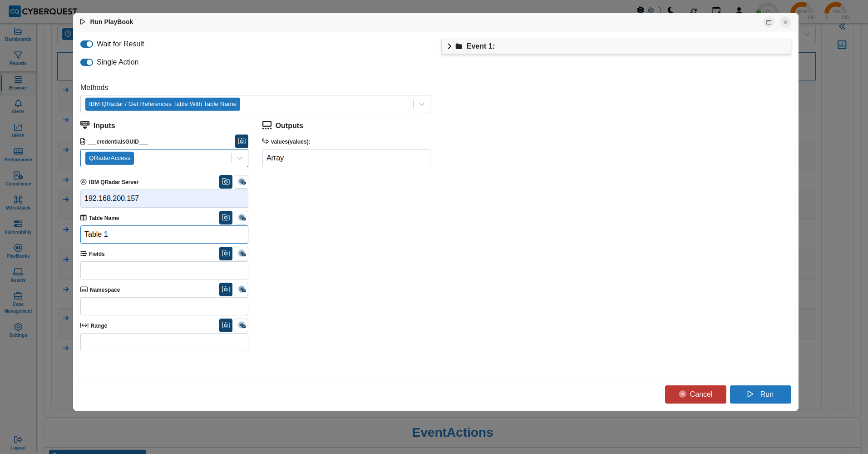Click folder-gear icon beside __credentialsGUID__
The image size is (868, 454).
coord(242,141)
